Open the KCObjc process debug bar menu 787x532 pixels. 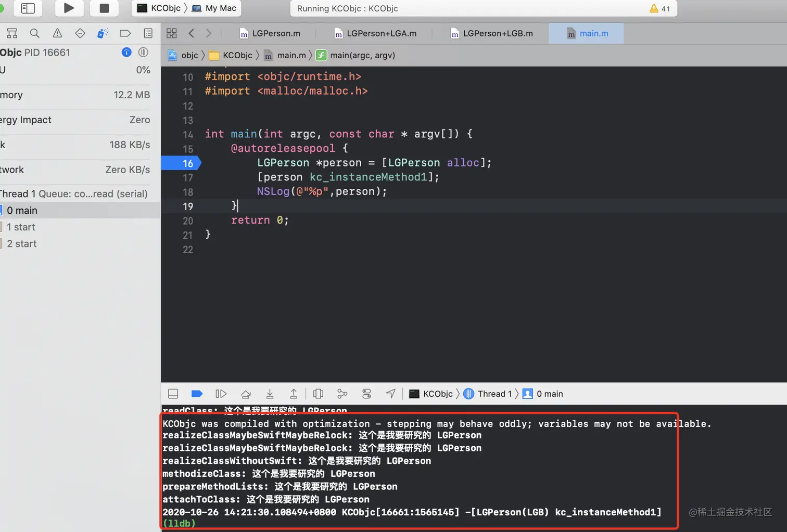[431, 394]
